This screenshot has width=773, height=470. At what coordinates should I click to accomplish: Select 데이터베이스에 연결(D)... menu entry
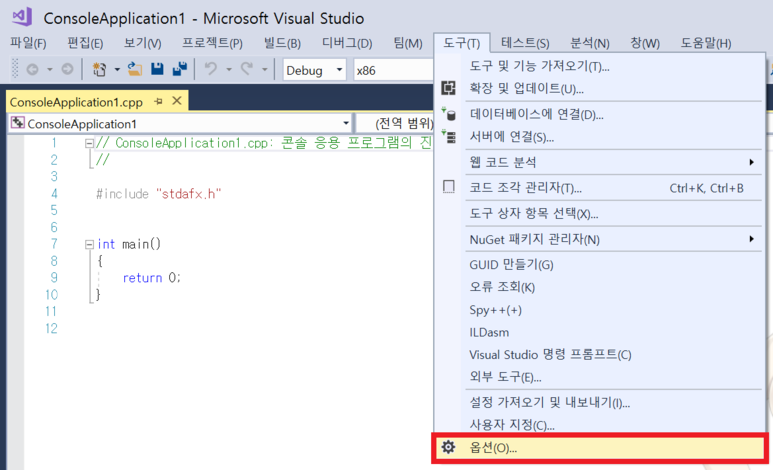[x=599, y=114]
